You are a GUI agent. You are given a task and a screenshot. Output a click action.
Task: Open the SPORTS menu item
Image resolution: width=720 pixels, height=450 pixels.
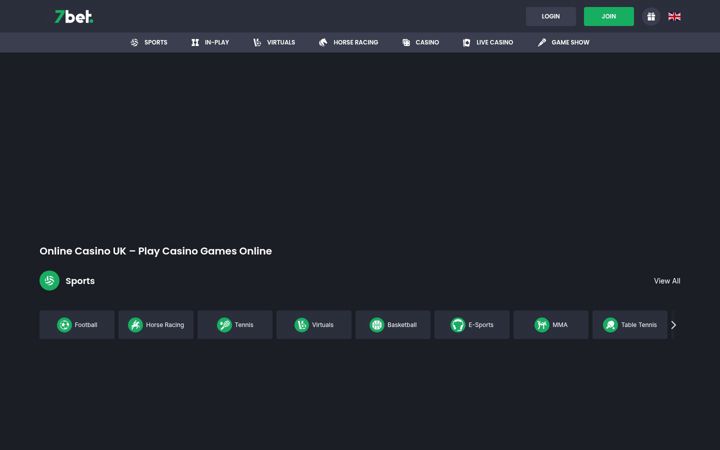point(149,42)
